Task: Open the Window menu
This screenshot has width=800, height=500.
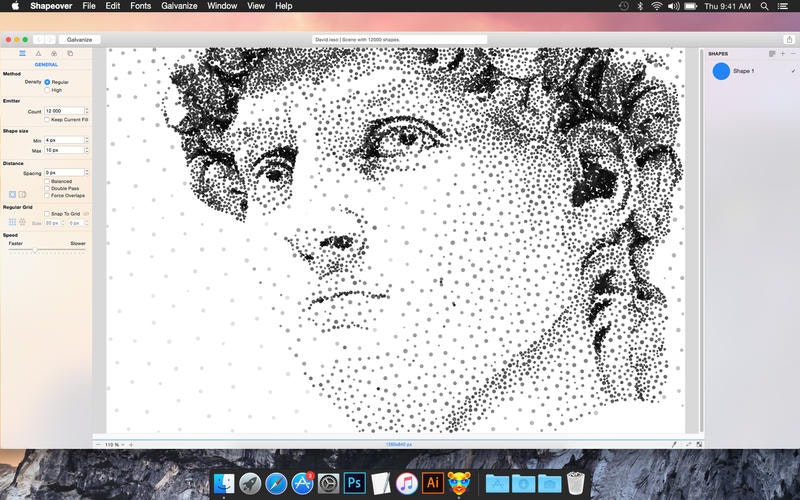Action: click(x=222, y=6)
